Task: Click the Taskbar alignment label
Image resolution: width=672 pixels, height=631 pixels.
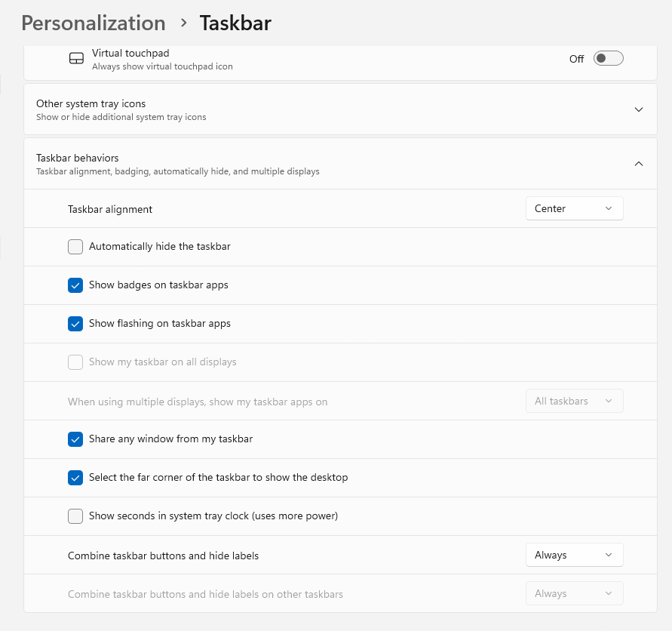Action: (x=110, y=209)
